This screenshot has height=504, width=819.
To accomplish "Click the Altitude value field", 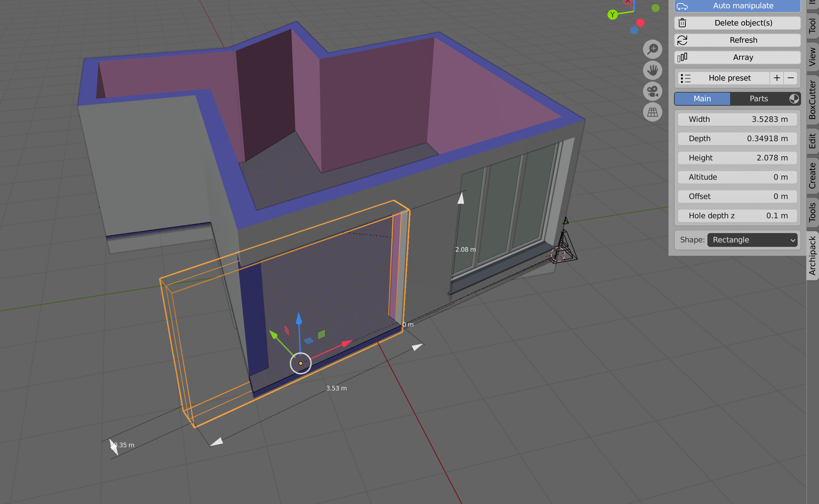I will (737, 177).
